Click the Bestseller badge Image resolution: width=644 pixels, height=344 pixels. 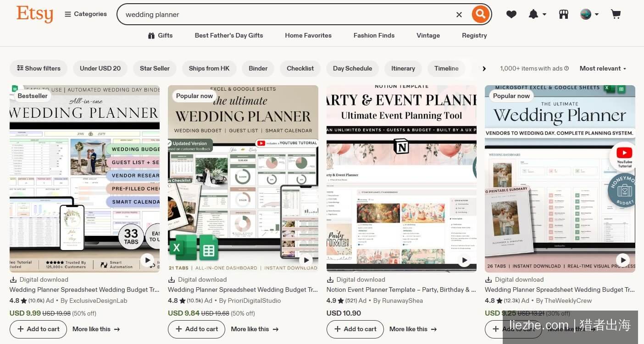32,96
